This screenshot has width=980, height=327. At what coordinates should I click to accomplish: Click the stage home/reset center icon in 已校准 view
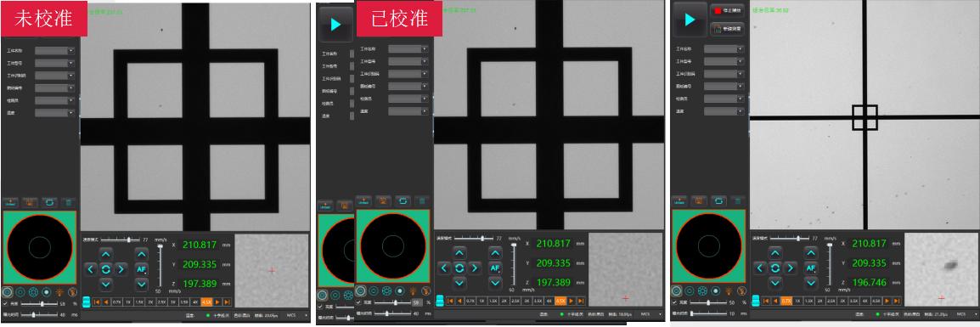pos(459,268)
